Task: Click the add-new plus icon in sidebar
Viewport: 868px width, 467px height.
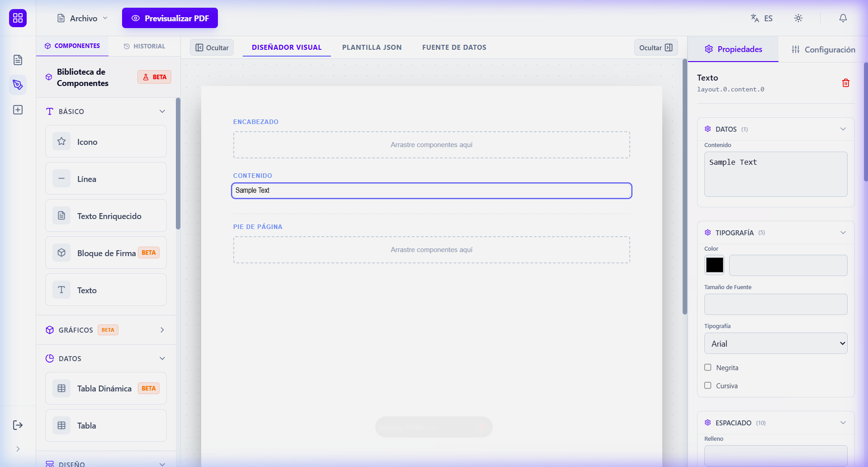Action: point(18,110)
